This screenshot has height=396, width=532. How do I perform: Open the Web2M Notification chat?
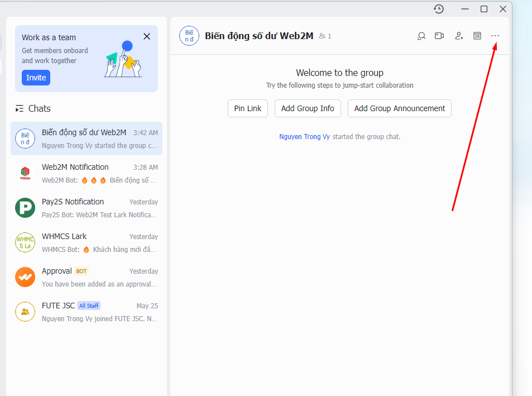point(87,173)
